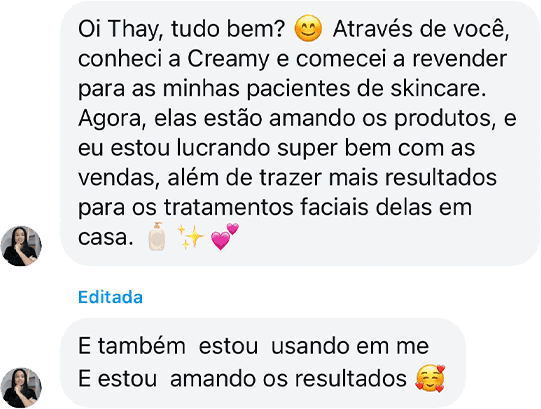Open sender's avatar beside first message

(x=21, y=246)
